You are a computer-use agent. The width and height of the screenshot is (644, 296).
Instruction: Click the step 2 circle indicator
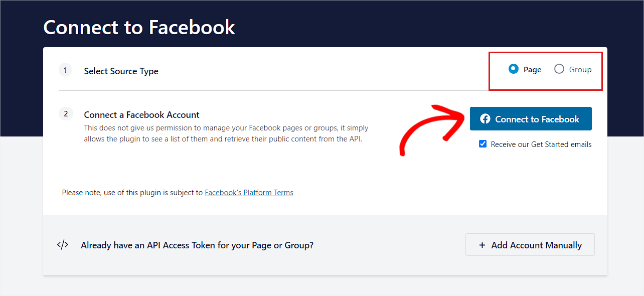click(x=66, y=114)
